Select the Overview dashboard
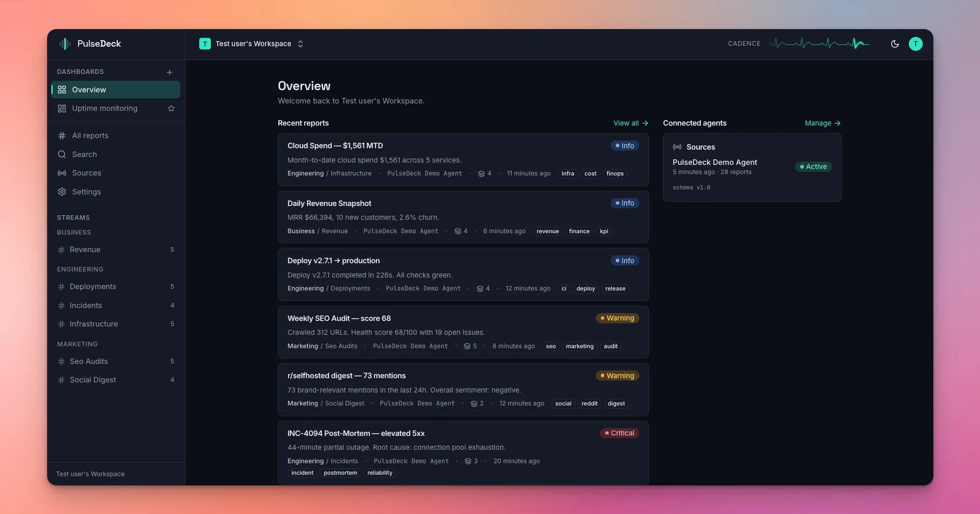Screen dimensions: 980x514 pyautogui.click(x=116, y=90)
